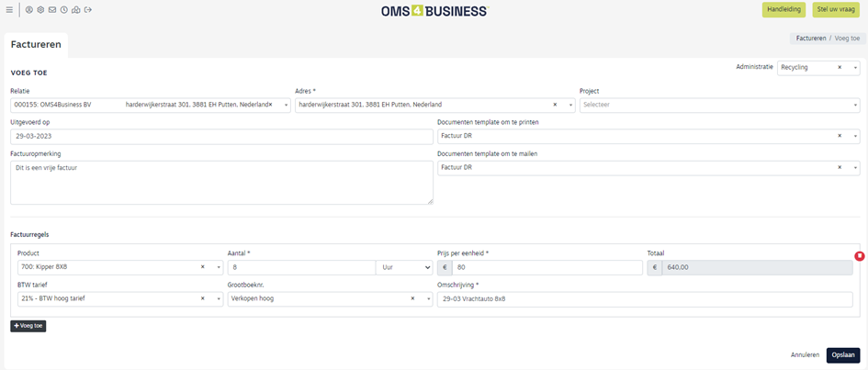The height and width of the screenshot is (370, 868).
Task: Clear the Recycling administratie selection
Action: 840,67
